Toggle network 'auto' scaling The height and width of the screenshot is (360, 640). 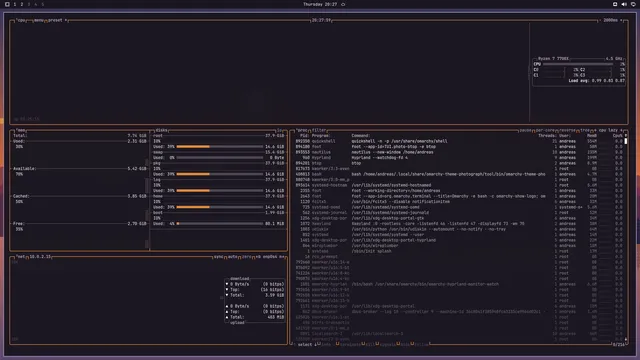(233, 257)
